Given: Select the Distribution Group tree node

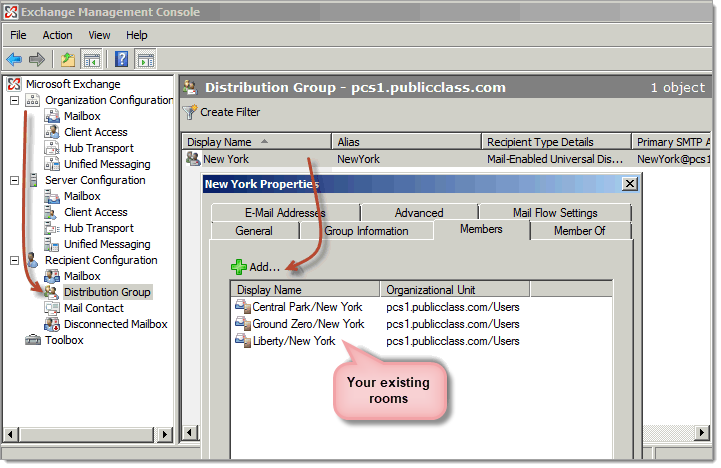Looking at the screenshot, I should (106, 292).
